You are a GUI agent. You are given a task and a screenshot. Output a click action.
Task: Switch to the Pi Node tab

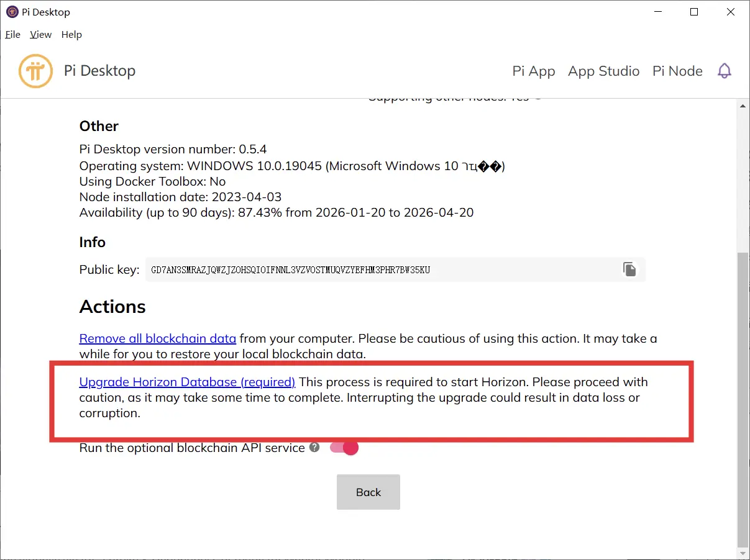(677, 71)
